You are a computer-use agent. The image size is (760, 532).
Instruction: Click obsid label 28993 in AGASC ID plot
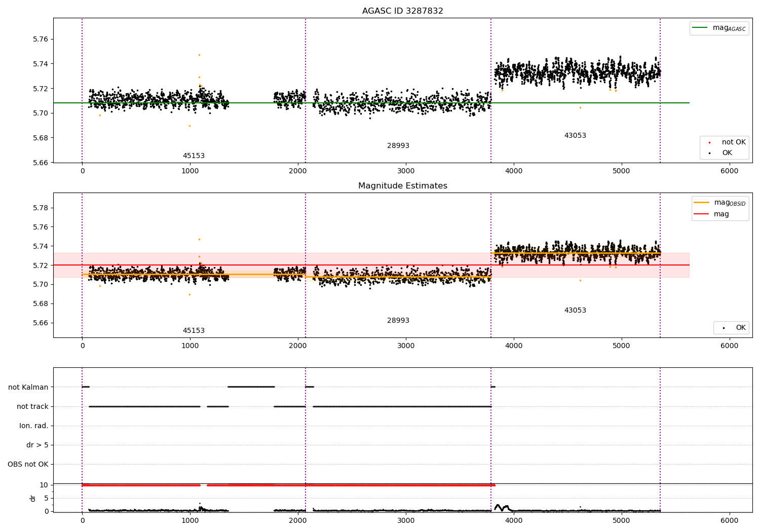point(398,145)
